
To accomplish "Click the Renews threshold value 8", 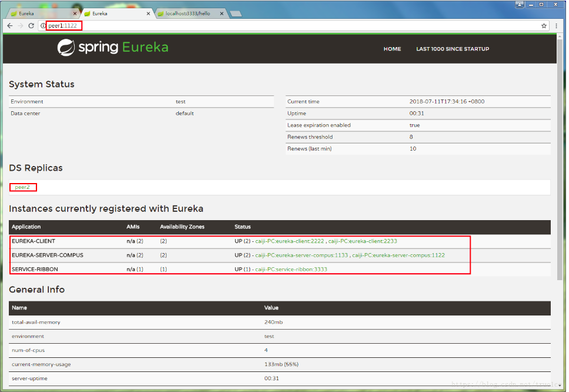I will click(411, 137).
